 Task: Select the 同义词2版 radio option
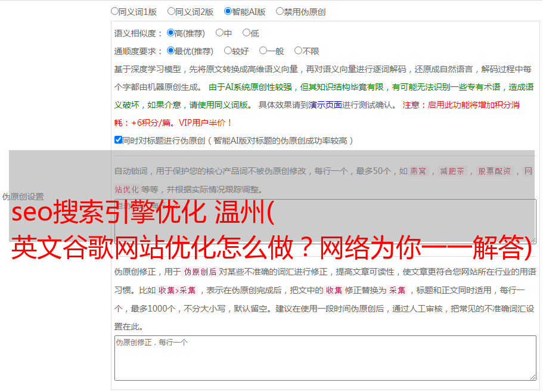171,11
